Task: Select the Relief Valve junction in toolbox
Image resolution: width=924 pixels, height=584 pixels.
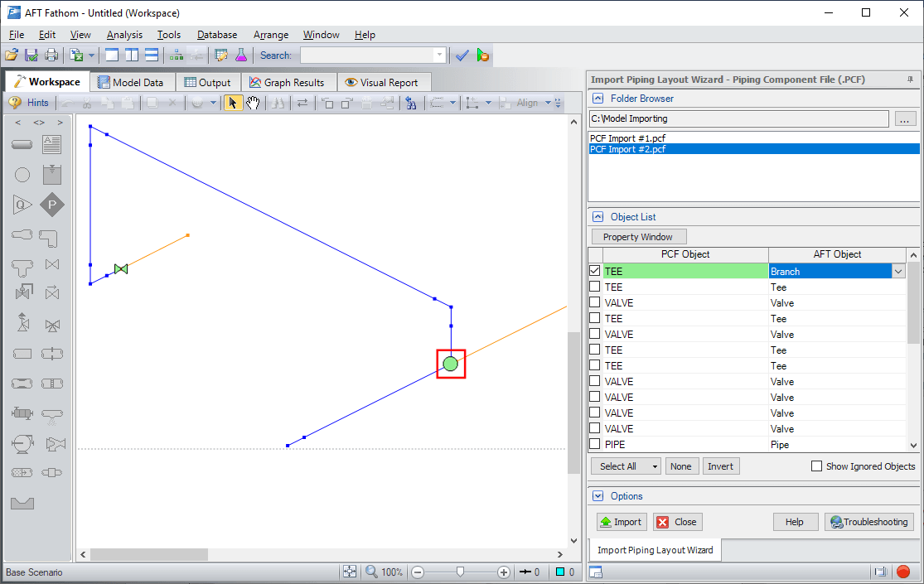Action: coord(22,322)
